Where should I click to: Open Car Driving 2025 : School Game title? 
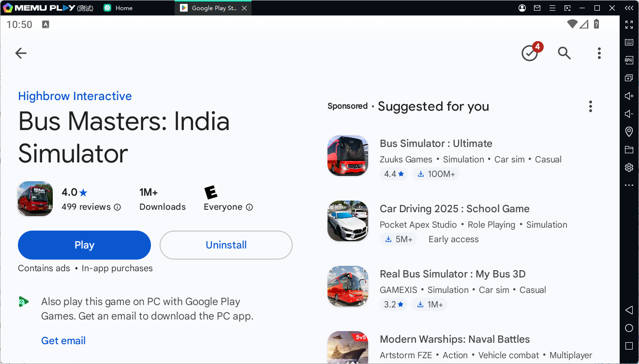[455, 209]
